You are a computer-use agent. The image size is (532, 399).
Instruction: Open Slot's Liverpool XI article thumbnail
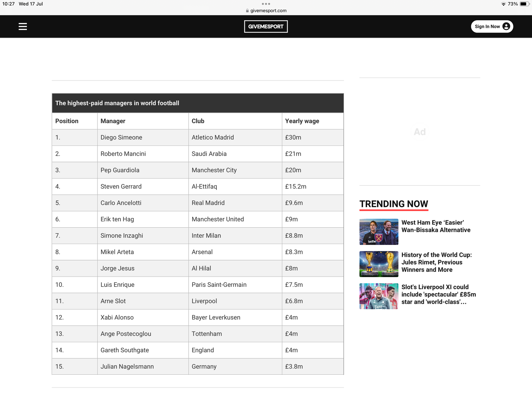(x=379, y=296)
